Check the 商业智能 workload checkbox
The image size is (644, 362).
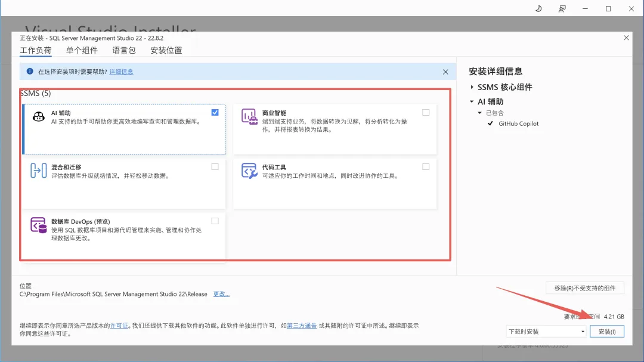pos(426,112)
